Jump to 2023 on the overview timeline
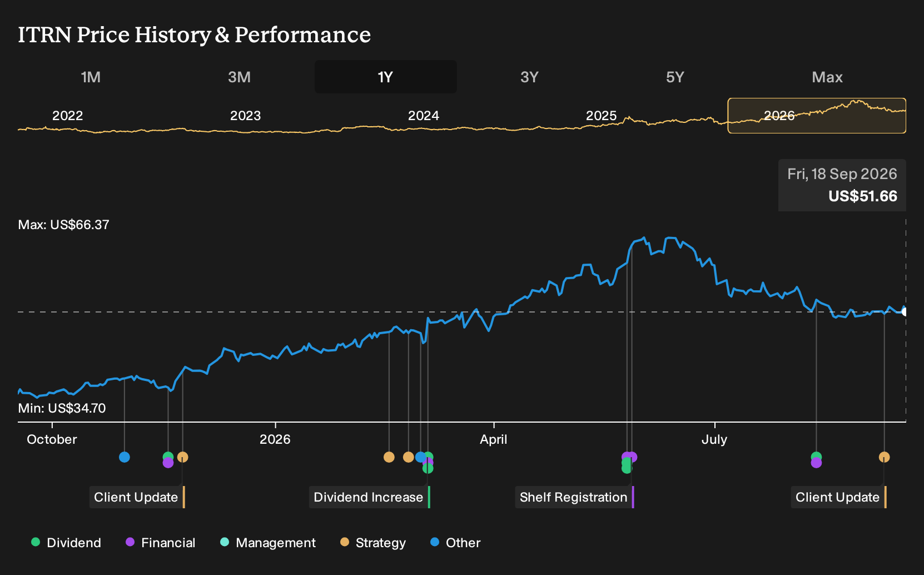Viewport: 924px width, 575px height. [x=245, y=116]
